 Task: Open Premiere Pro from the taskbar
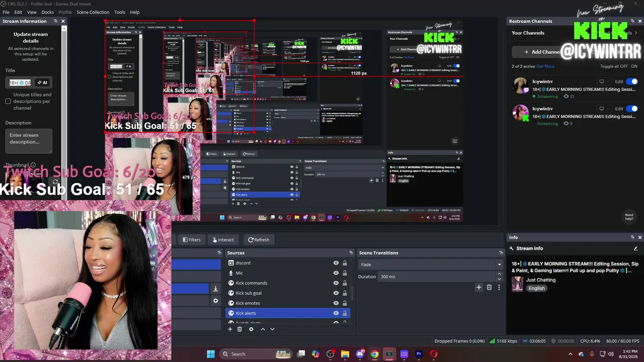(419, 354)
